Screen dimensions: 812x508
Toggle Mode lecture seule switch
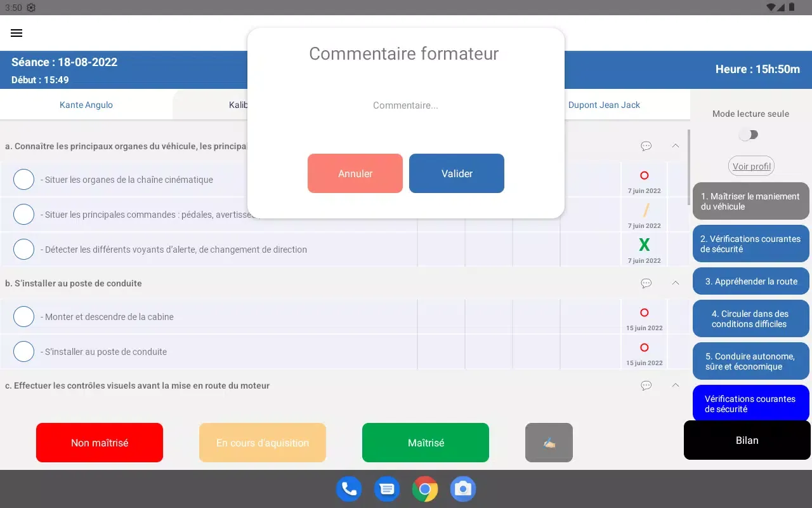[749, 135]
